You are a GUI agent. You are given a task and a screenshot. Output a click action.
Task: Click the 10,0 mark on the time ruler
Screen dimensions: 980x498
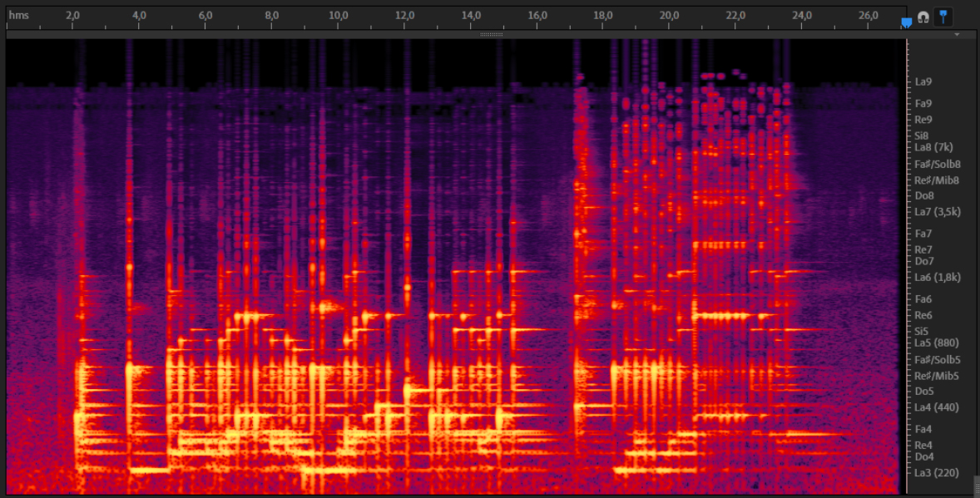point(338,15)
